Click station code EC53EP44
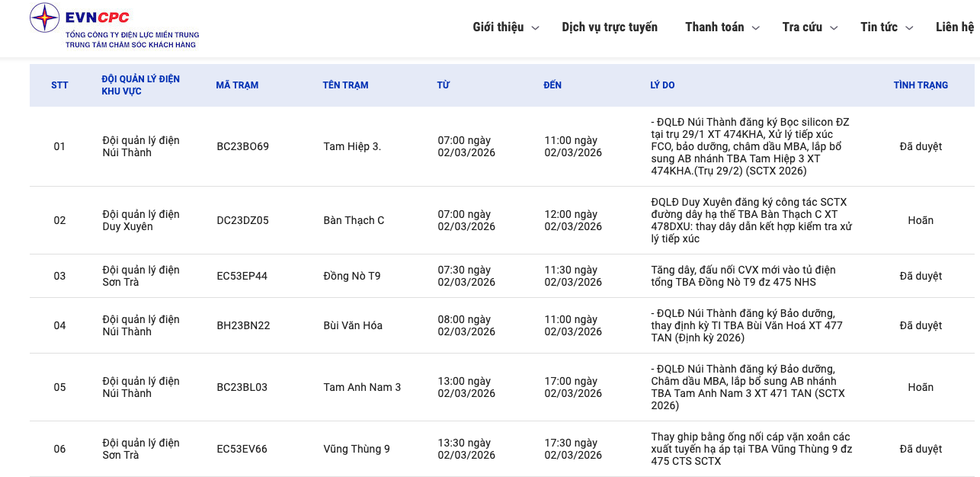 [x=242, y=276]
